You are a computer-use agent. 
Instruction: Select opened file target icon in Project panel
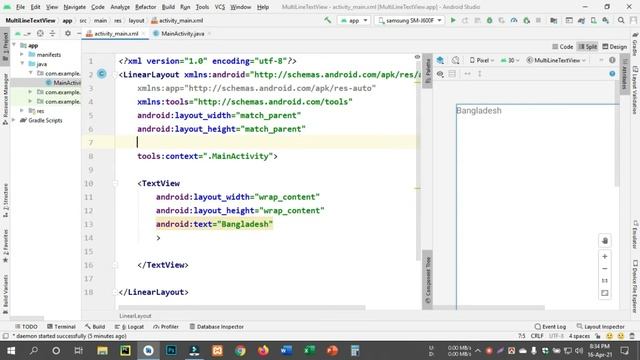tap(40, 33)
